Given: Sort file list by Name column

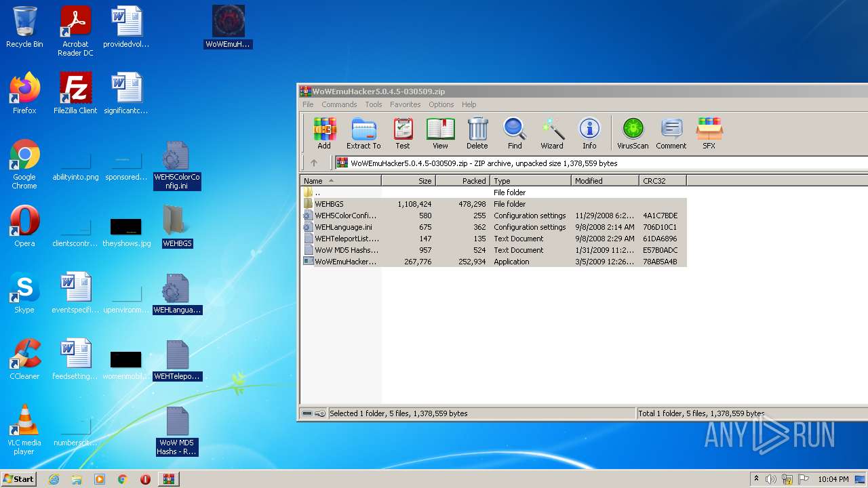Looking at the screenshot, I should coord(340,181).
